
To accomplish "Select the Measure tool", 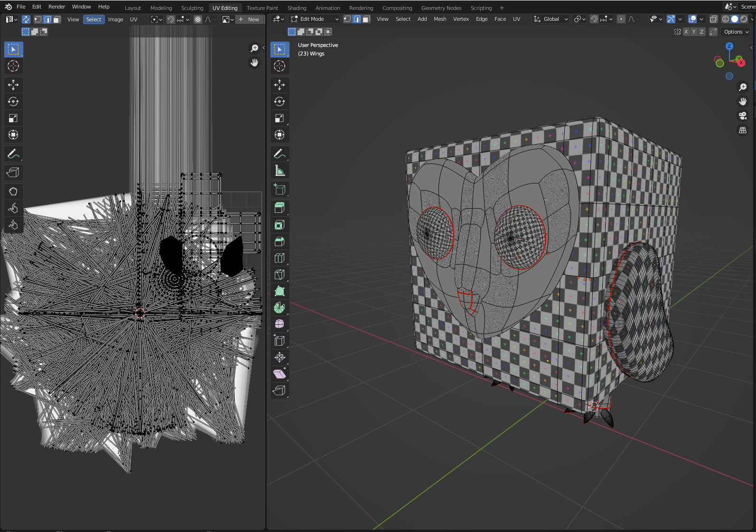I will (280, 170).
